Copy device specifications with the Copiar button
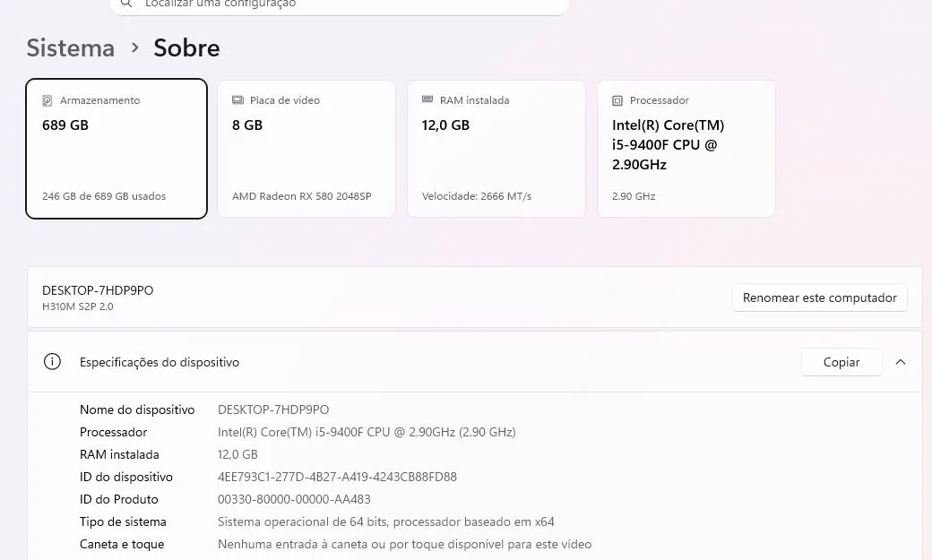 tap(841, 362)
